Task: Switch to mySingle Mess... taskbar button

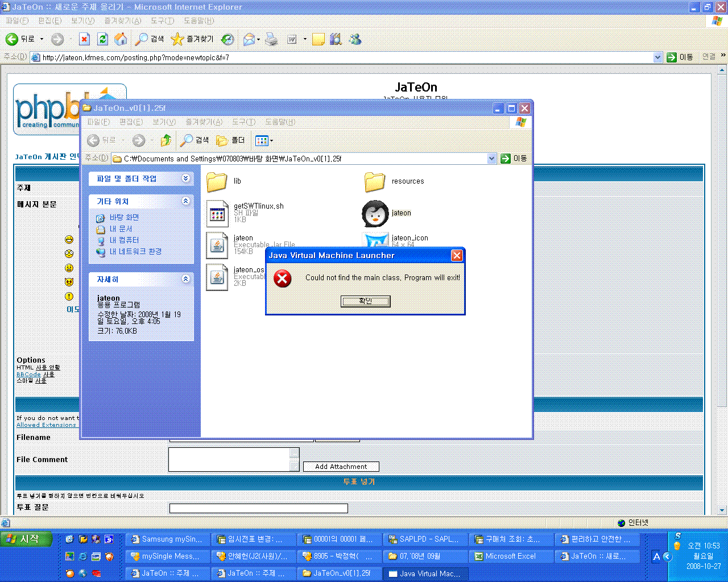Action: (168, 556)
